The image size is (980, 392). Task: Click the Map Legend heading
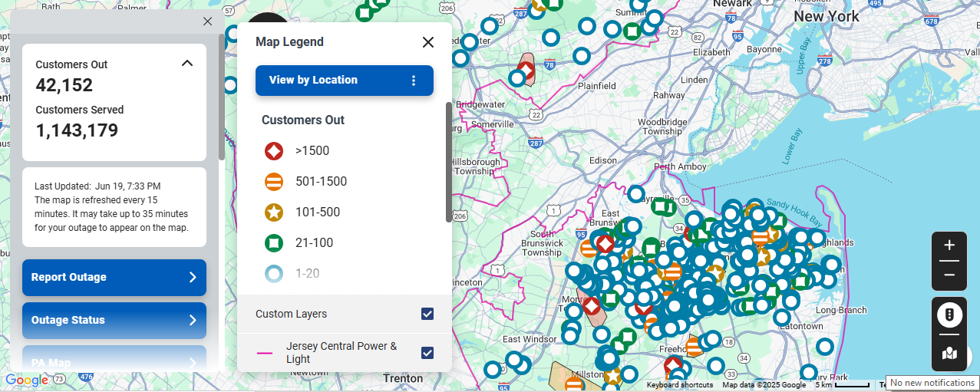[x=289, y=42]
